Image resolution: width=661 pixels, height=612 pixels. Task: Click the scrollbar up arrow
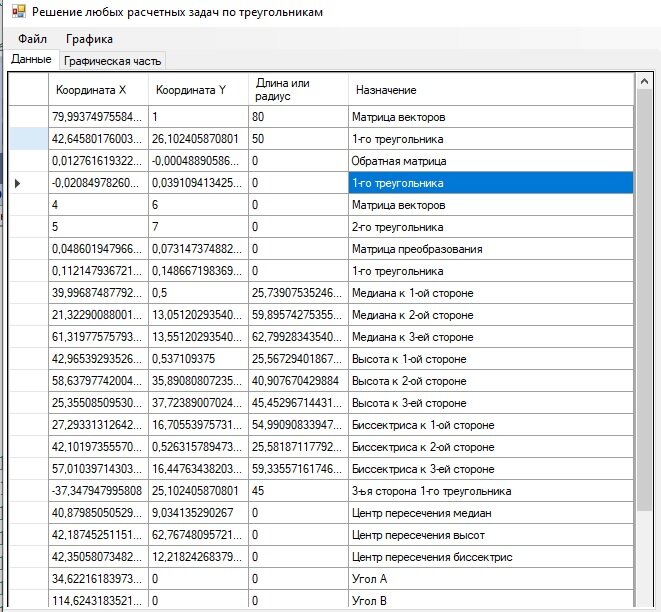point(644,81)
